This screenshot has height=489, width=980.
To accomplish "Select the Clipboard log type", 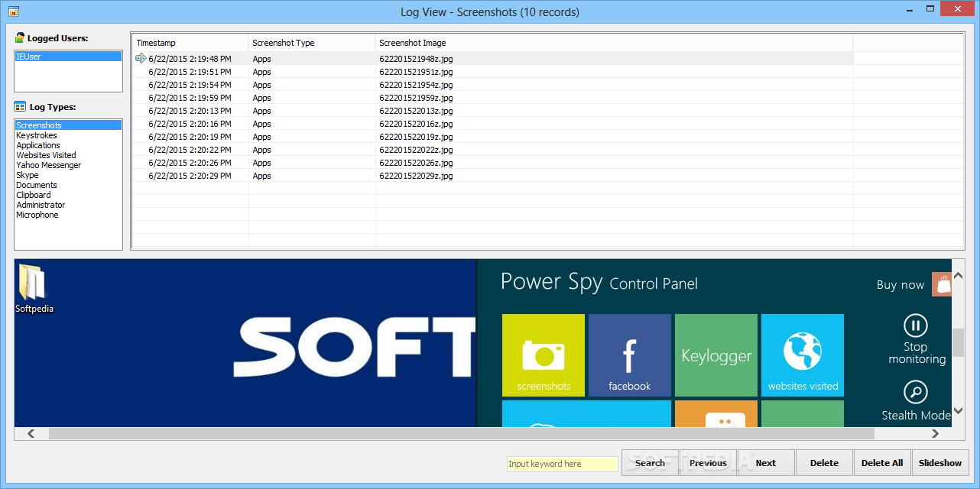I will 68,195.
